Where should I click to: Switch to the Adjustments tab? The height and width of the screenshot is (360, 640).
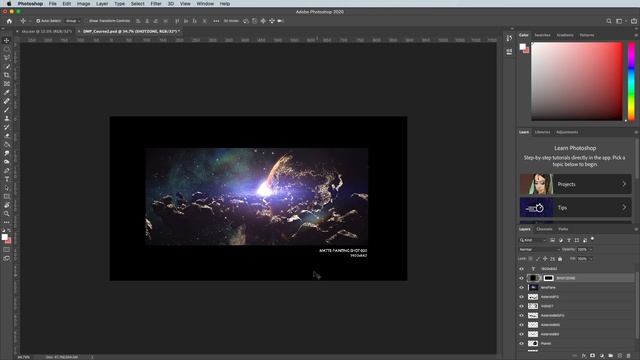[x=567, y=132]
